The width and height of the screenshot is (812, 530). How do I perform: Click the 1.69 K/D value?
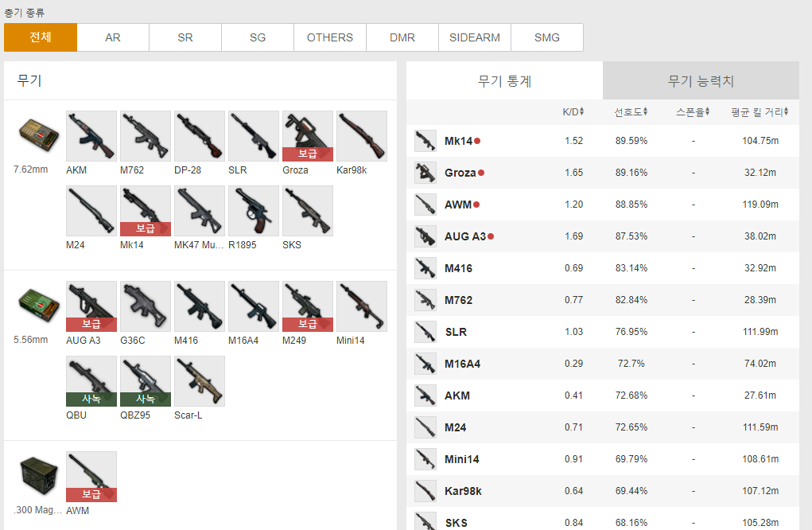573,236
